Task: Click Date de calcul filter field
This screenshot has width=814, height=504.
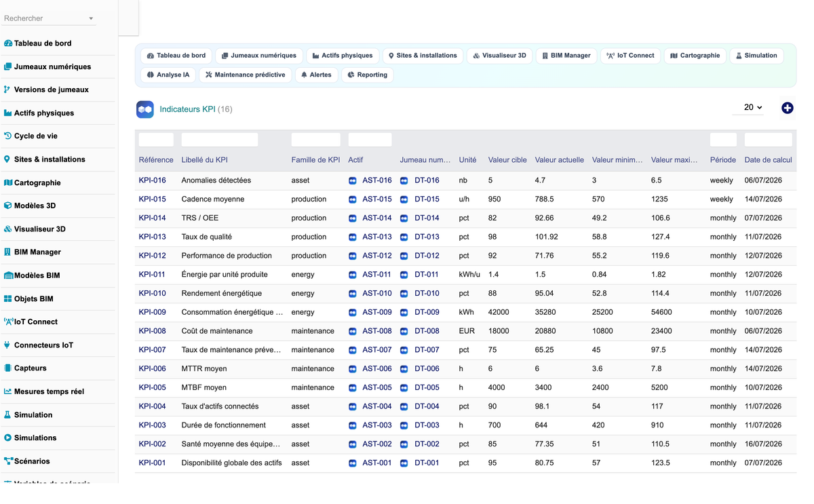Action: point(768,140)
